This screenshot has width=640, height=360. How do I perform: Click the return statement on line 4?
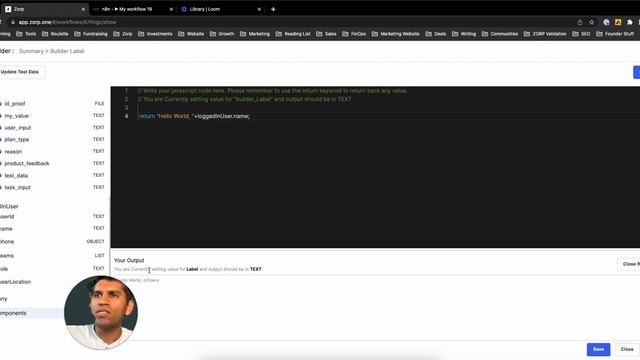pos(194,116)
